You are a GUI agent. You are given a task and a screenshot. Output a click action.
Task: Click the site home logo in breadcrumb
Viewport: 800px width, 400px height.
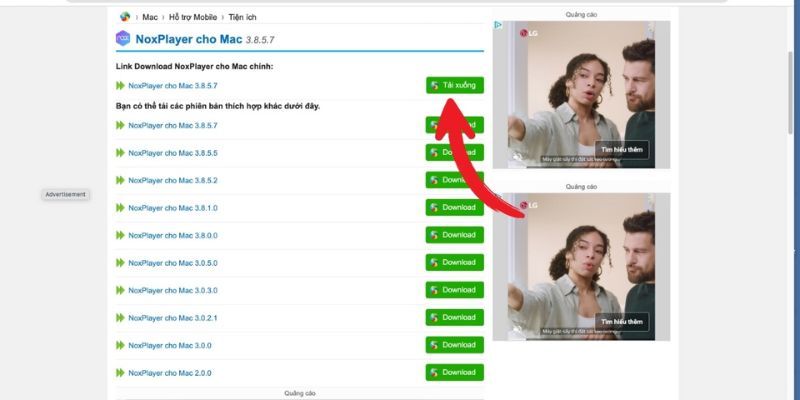click(x=125, y=17)
